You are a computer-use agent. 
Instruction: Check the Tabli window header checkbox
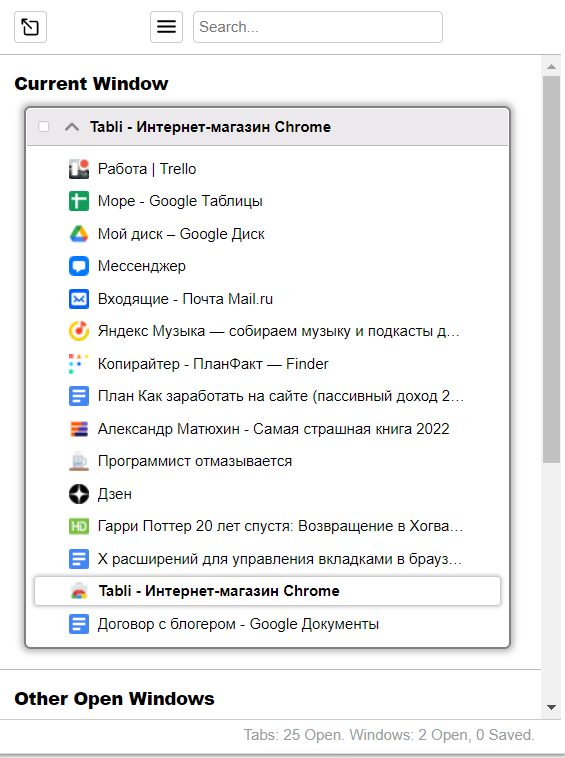click(43, 127)
